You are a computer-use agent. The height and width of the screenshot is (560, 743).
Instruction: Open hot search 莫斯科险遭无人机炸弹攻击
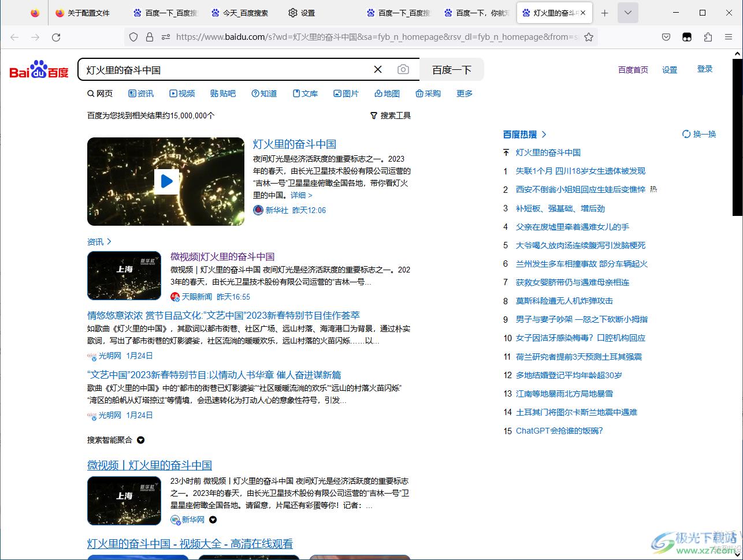564,301
